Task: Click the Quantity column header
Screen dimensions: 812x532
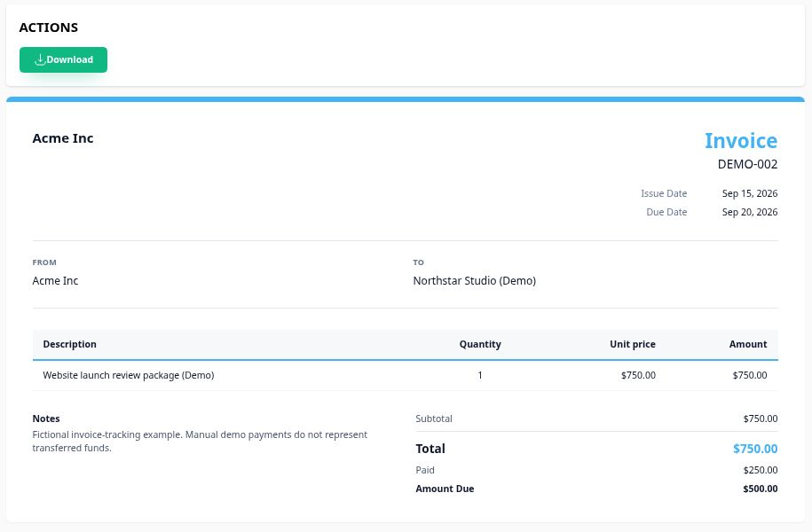Action: click(x=480, y=344)
